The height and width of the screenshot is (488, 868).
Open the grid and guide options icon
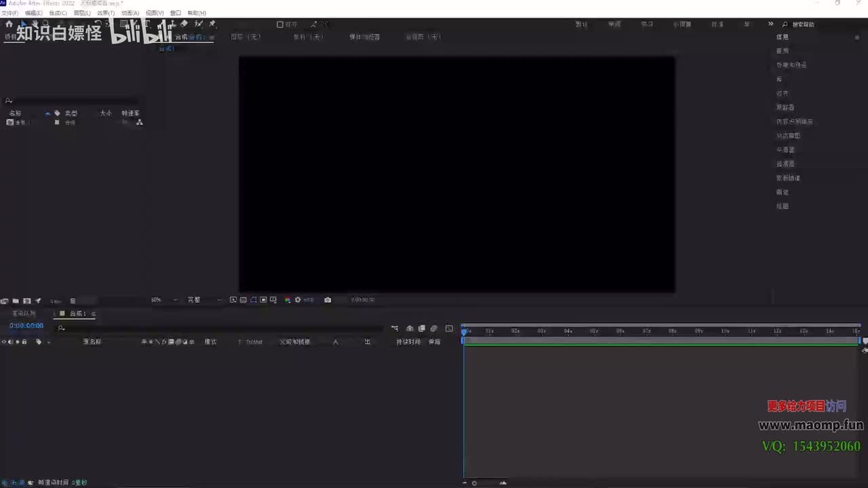pos(273,300)
